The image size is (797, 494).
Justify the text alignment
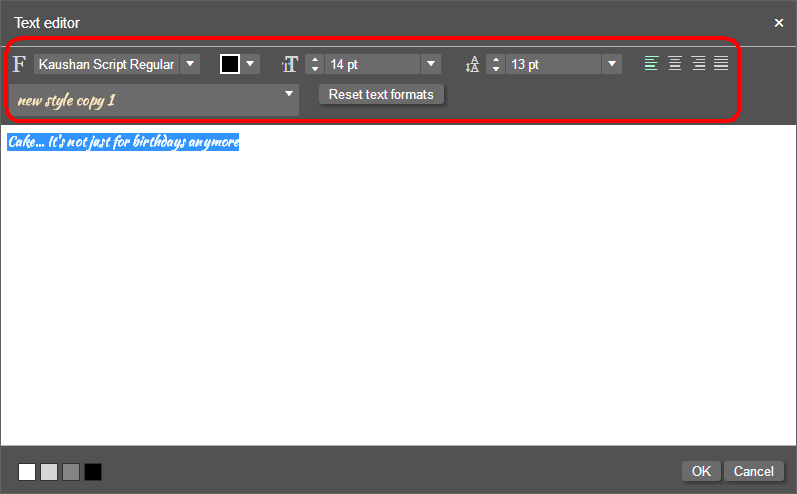(x=721, y=64)
